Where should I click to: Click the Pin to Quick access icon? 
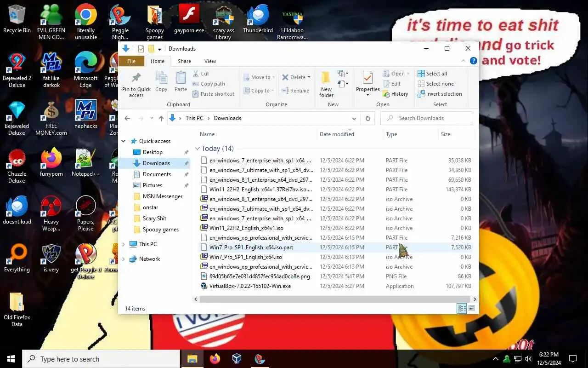136,85
